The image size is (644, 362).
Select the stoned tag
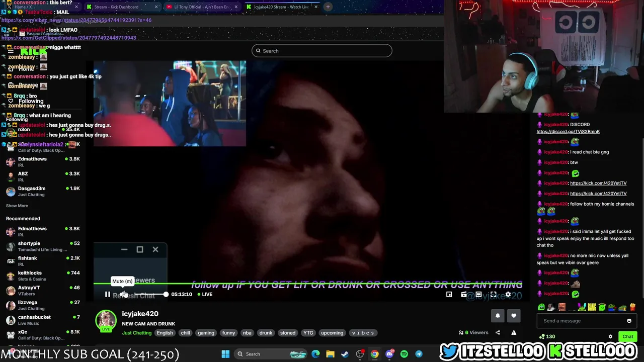[288, 333]
